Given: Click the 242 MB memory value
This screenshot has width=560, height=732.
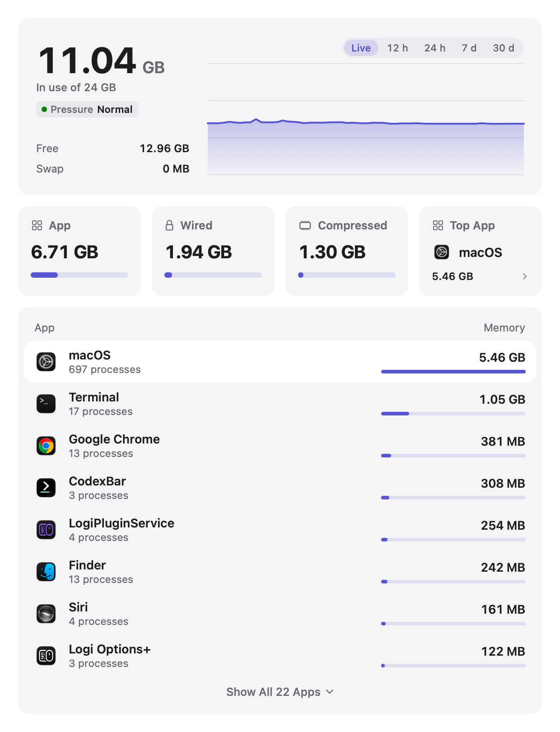Looking at the screenshot, I should (x=503, y=568).
